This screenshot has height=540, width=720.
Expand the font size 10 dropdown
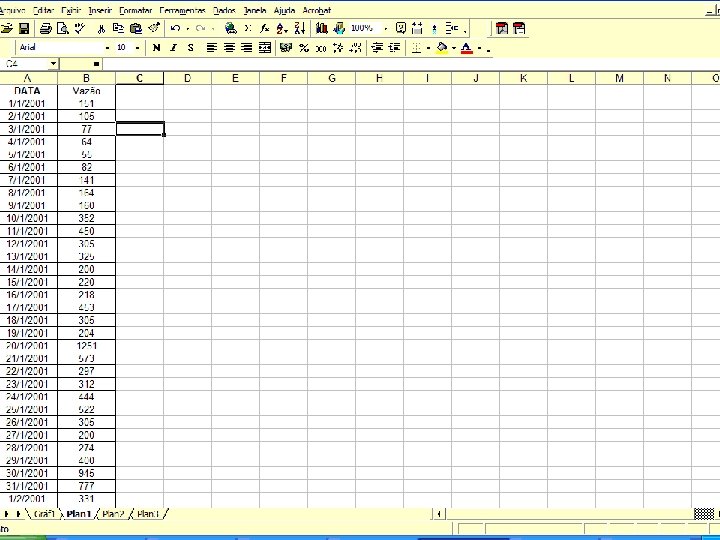[x=137, y=48]
